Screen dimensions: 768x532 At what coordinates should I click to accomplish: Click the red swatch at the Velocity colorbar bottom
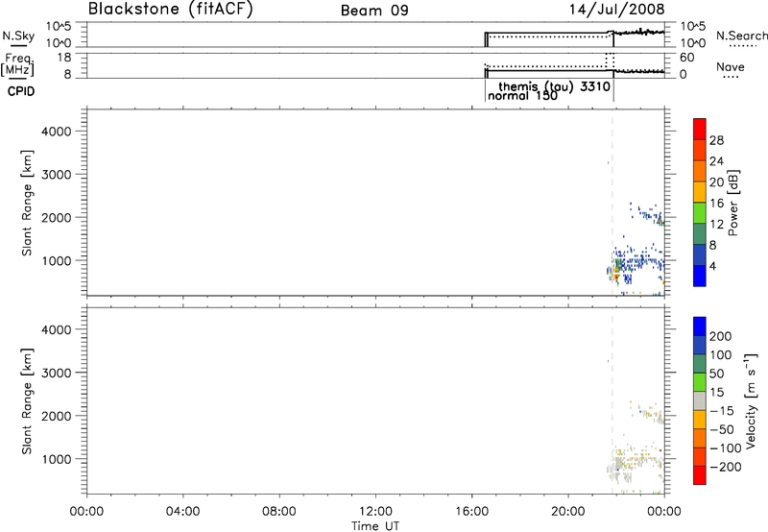coord(700,475)
